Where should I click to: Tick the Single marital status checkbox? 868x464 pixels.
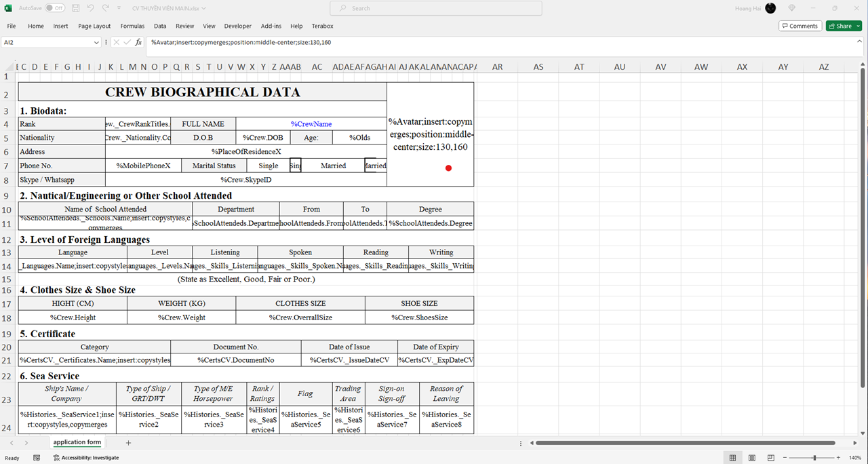click(x=295, y=166)
